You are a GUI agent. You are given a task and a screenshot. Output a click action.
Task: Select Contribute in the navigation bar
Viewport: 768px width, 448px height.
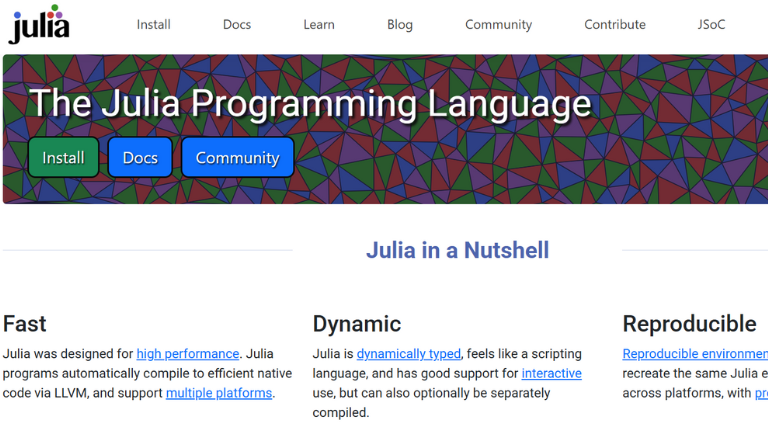pyautogui.click(x=615, y=24)
